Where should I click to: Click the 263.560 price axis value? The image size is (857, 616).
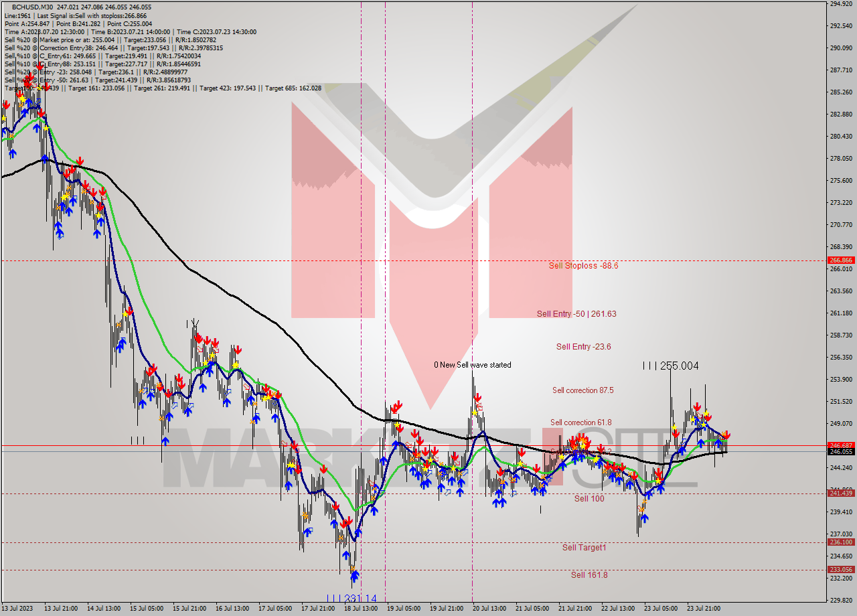841,291
